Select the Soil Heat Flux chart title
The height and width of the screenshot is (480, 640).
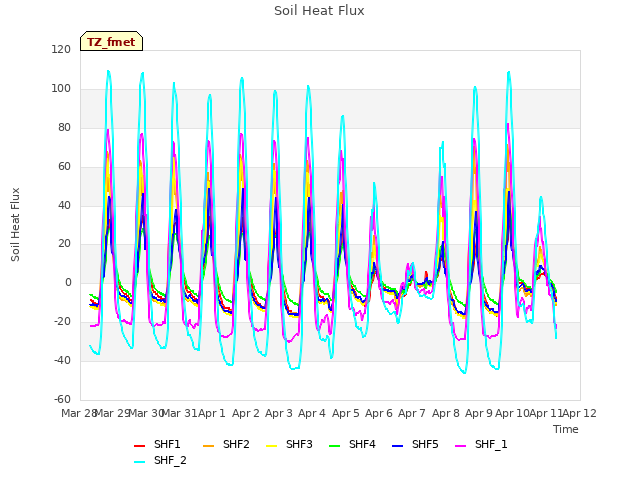pos(319,11)
